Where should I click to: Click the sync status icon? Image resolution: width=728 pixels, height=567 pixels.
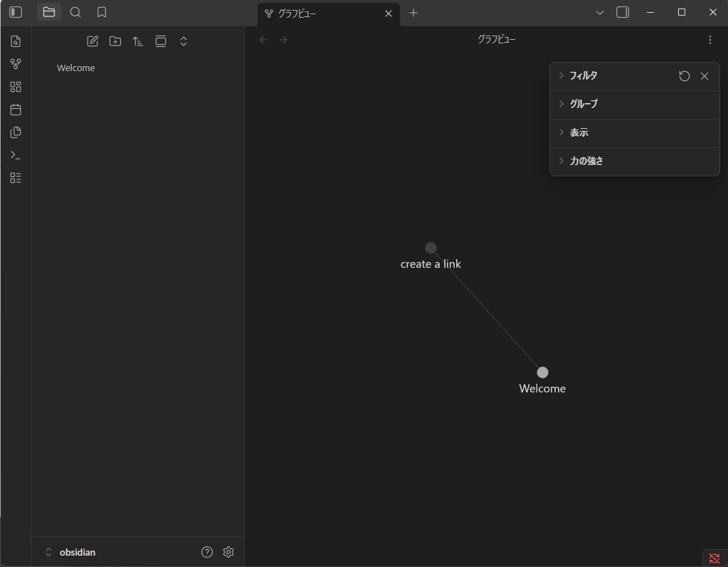(714, 558)
